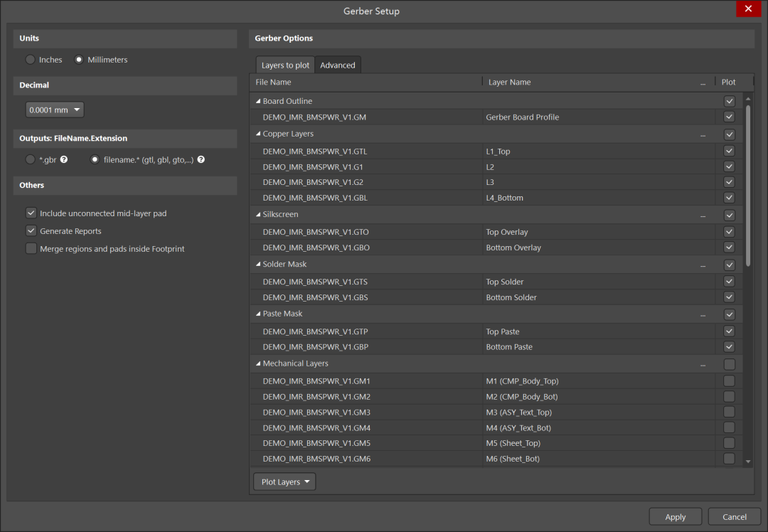Click the ellipsis in Copper Layers row

tap(703, 134)
